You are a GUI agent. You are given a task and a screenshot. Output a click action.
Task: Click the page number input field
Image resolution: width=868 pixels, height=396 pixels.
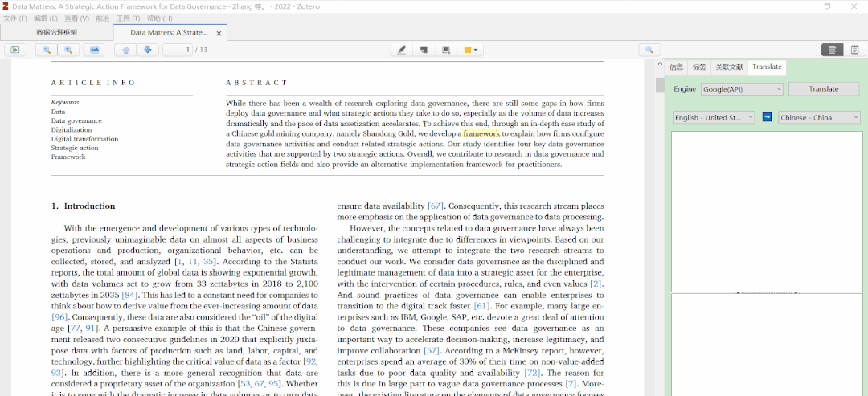(x=178, y=50)
